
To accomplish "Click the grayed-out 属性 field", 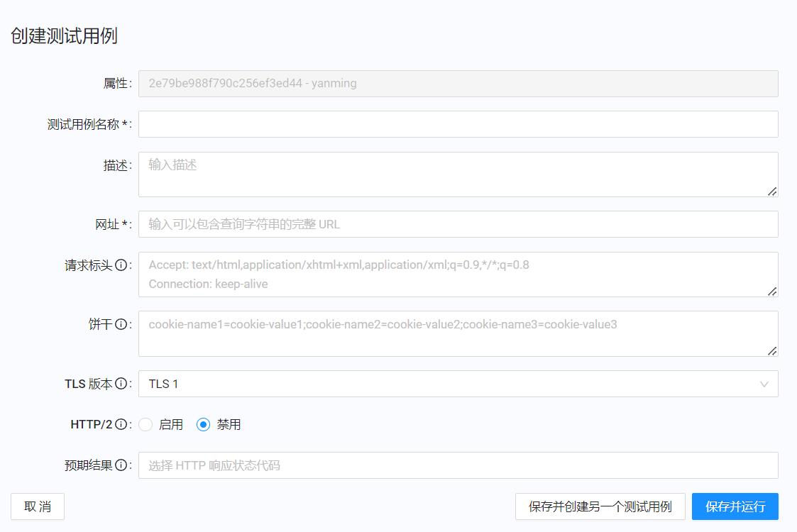I will point(458,83).
